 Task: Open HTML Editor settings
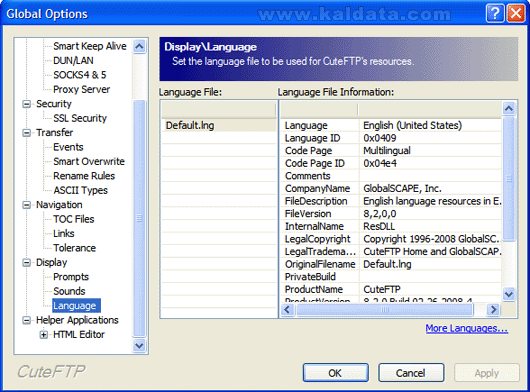79,335
